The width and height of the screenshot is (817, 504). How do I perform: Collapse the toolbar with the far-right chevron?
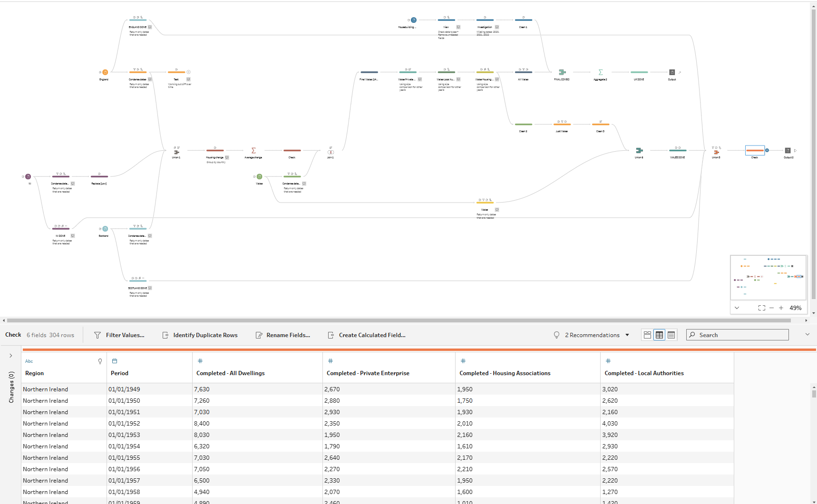point(807,335)
